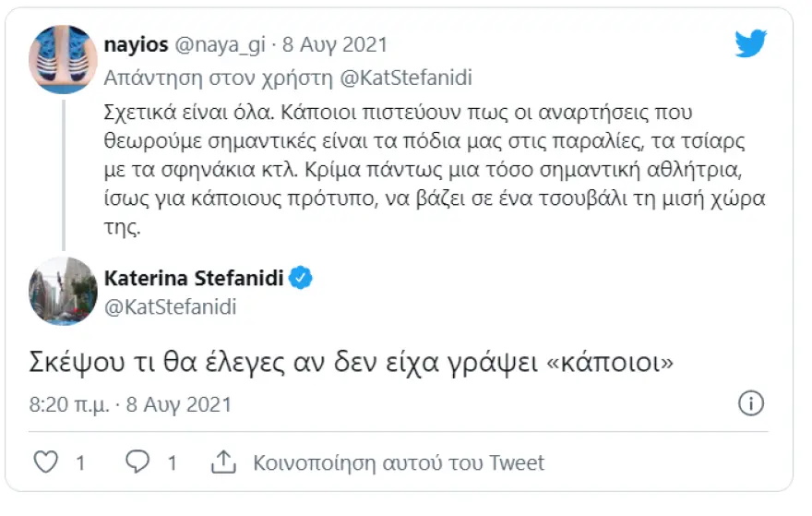Click the reply count number
This screenshot has width=812, height=516.
[x=172, y=462]
